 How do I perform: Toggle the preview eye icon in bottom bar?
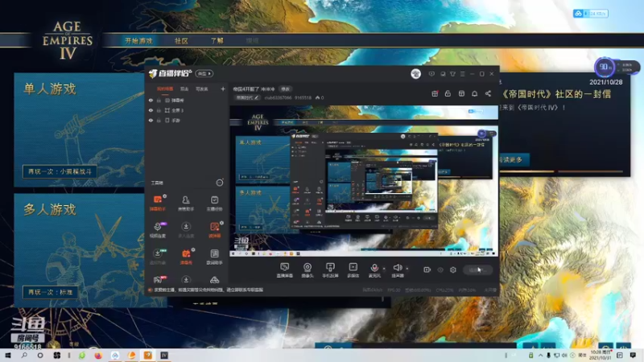(440, 270)
